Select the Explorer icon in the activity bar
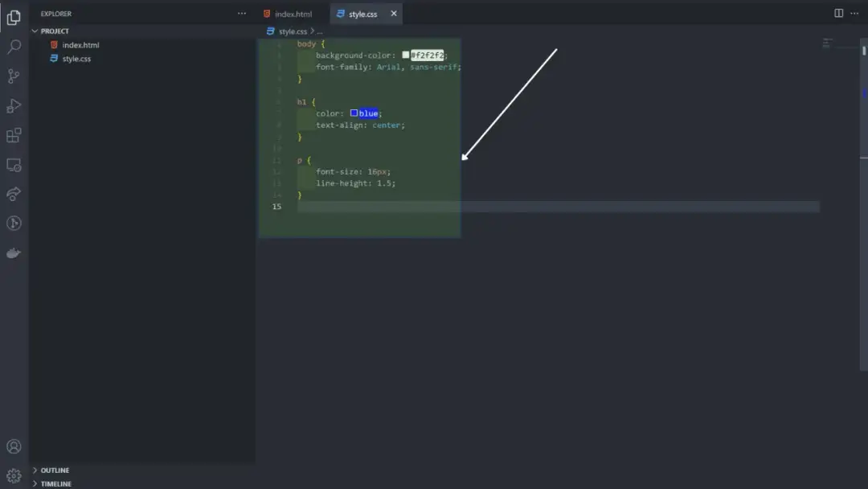 click(x=13, y=18)
